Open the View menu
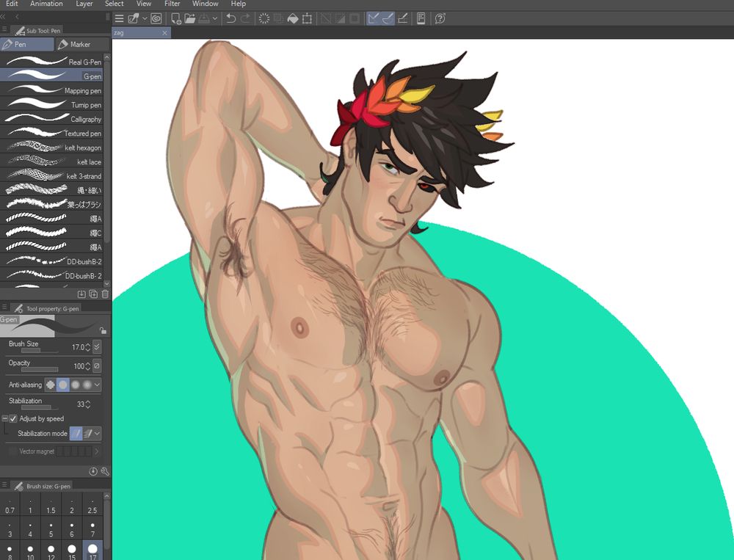This screenshot has height=560, width=734. (x=144, y=4)
